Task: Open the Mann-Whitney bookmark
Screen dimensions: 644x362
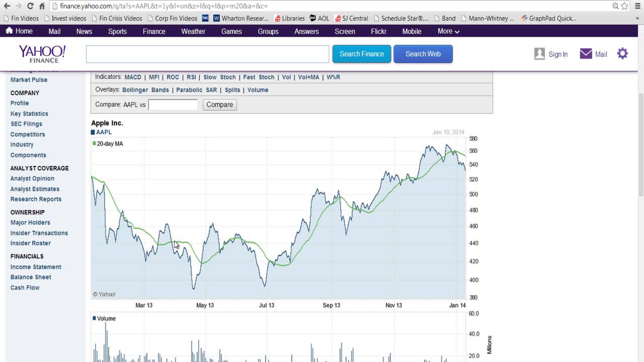Action: click(487, 18)
